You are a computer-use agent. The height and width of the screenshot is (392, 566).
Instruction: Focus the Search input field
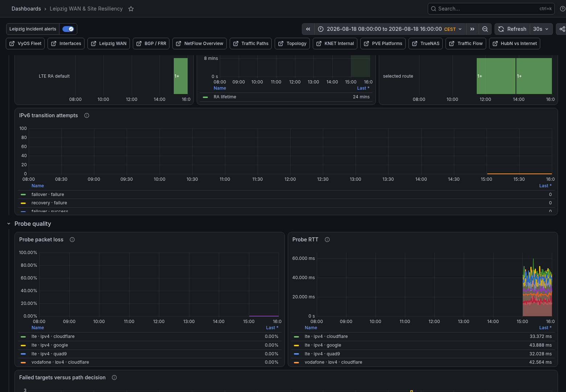(491, 9)
